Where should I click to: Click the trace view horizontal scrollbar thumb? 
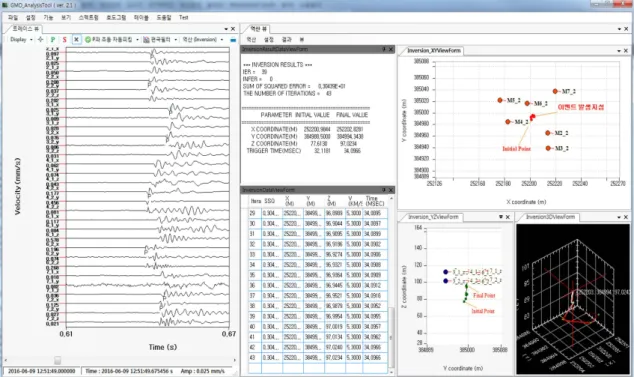[57, 360]
